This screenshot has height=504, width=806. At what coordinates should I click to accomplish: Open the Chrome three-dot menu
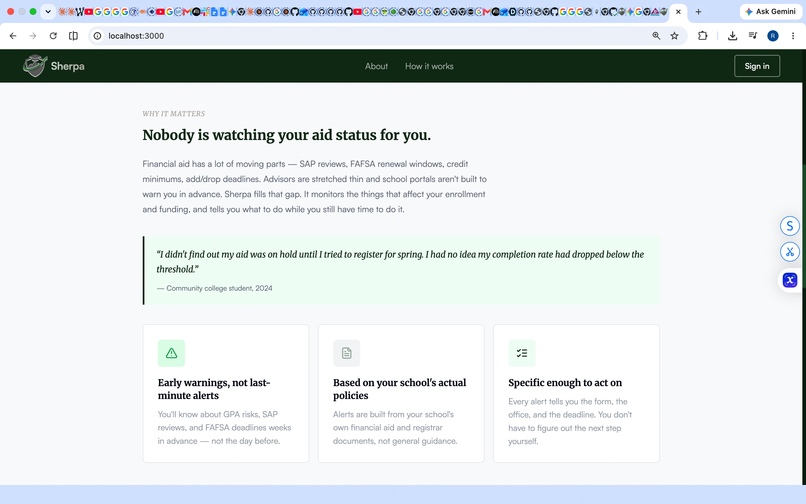tap(793, 36)
